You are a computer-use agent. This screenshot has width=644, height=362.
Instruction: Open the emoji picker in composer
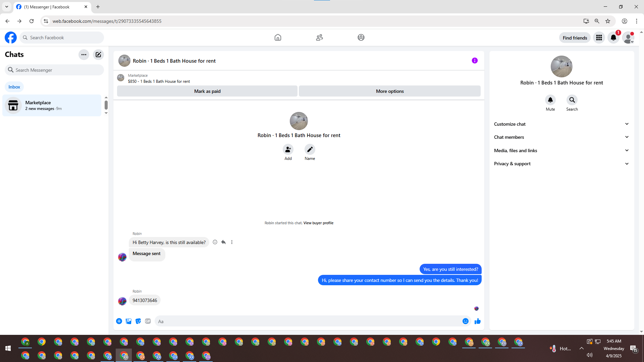point(466,321)
